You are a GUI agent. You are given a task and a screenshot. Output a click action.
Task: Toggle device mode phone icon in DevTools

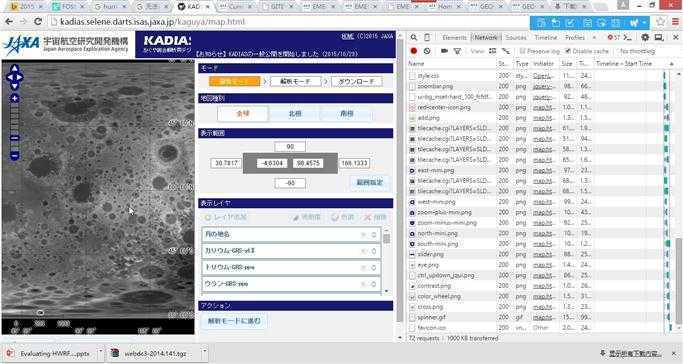427,37
